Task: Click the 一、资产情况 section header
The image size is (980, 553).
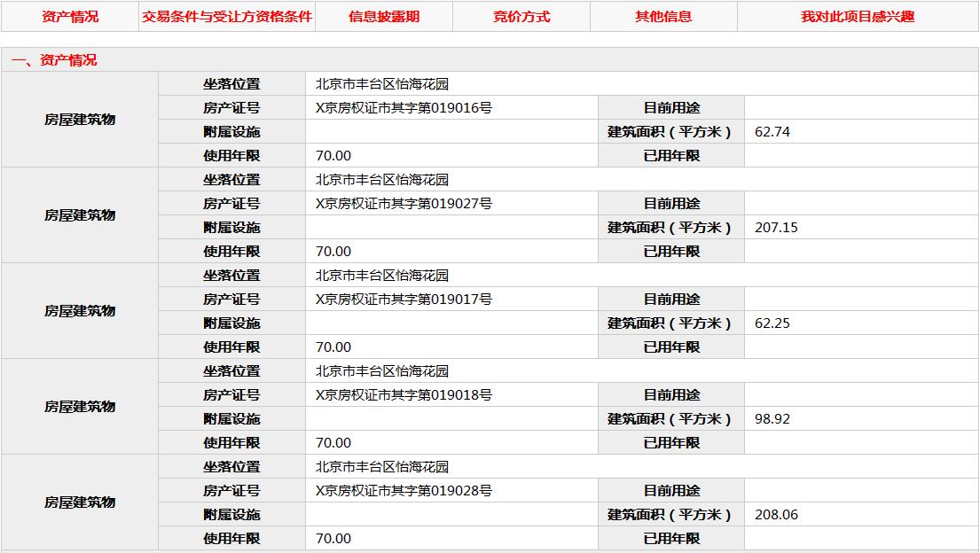Action: [54, 60]
